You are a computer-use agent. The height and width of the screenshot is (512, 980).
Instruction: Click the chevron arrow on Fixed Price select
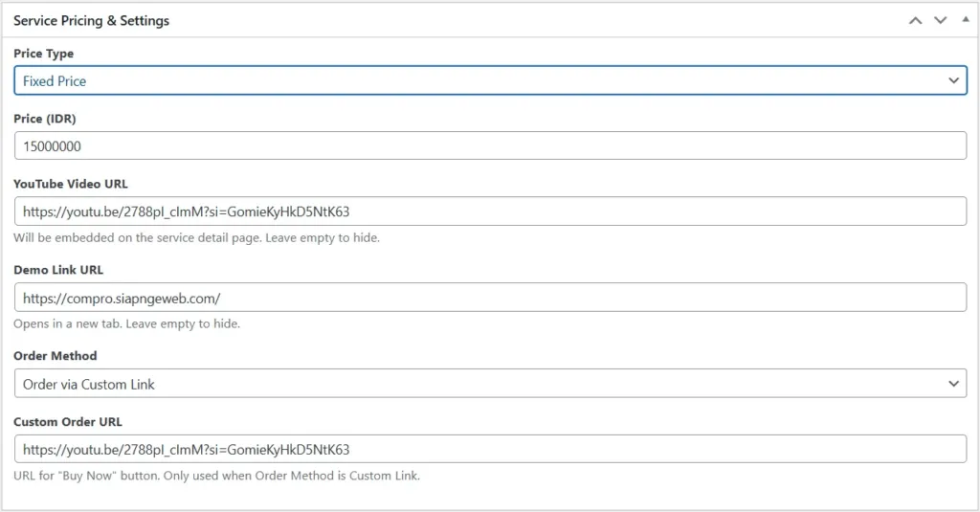[953, 81]
